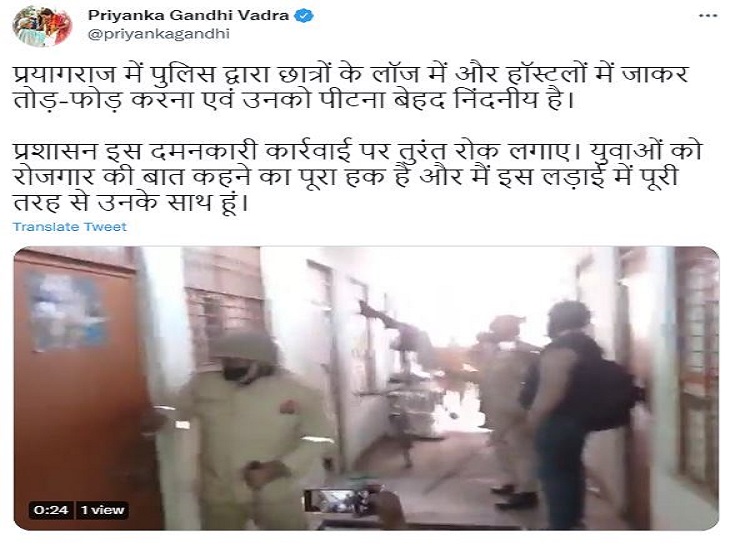The width and height of the screenshot is (730, 548).
Task: Click the barred window inside video frame
Action: tap(223, 319)
